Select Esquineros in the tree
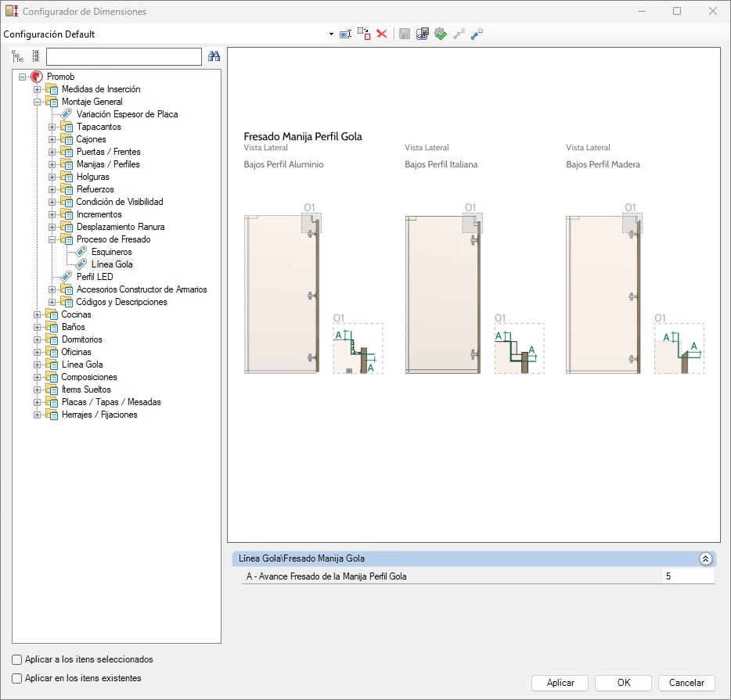Viewport: 731px width, 700px height. pos(111,252)
